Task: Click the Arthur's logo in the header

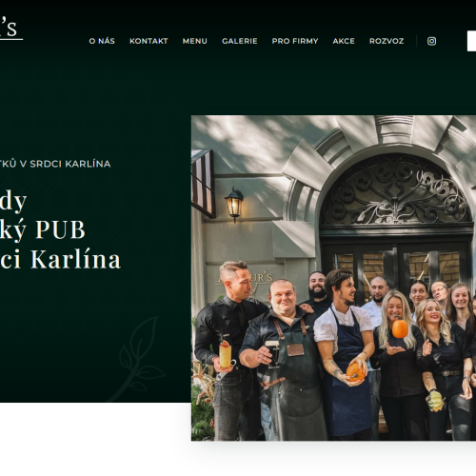Action: [x=11, y=30]
